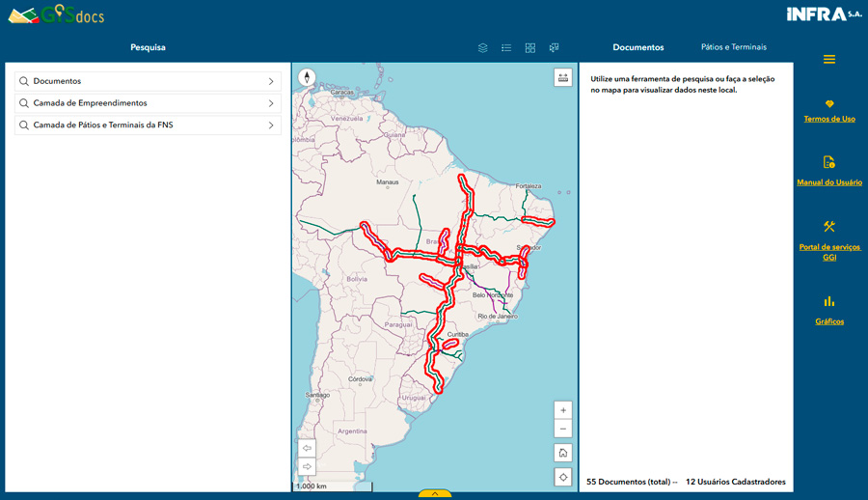Click Curitiba label on the map
Image resolution: width=868 pixels, height=500 pixels.
[x=458, y=334]
